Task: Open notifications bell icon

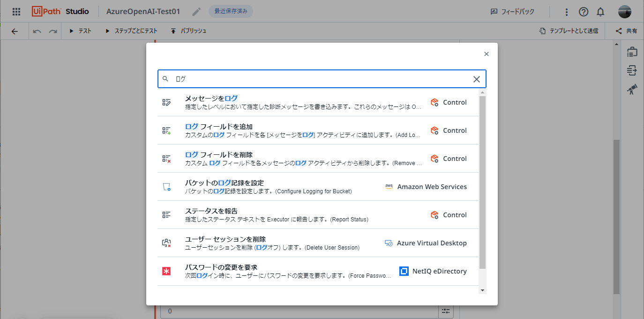Action: [600, 12]
